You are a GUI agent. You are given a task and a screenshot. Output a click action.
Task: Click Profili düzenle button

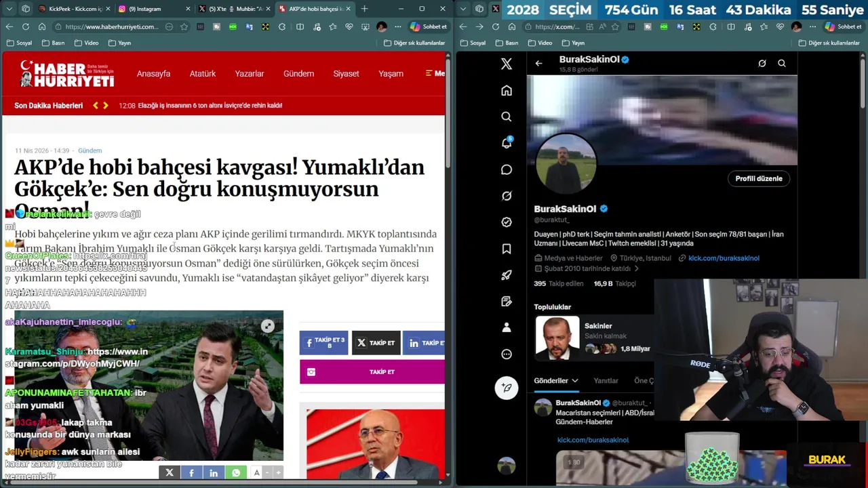759,178
